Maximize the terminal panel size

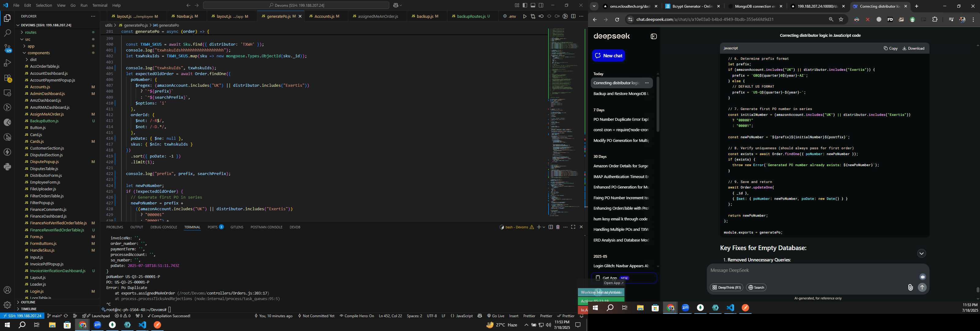point(573,227)
